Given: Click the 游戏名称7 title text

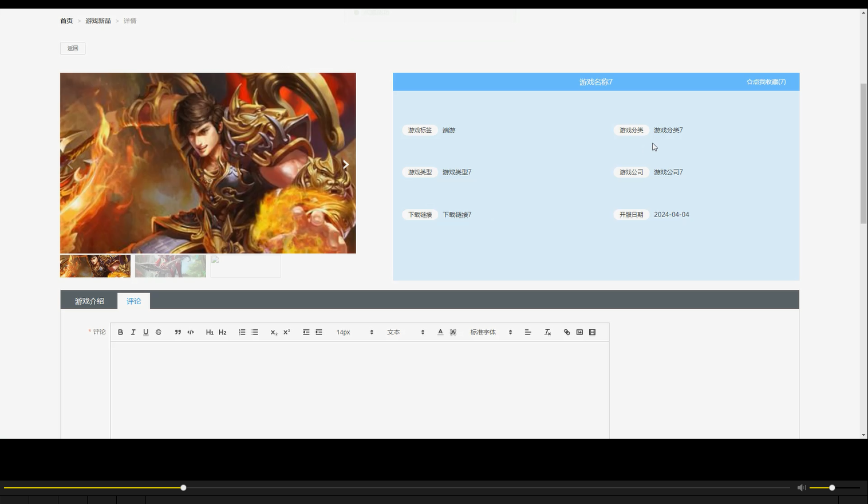Looking at the screenshot, I should 596,82.
